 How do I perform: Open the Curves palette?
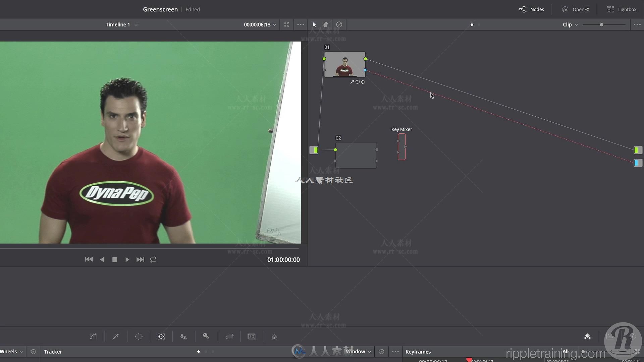94,336
